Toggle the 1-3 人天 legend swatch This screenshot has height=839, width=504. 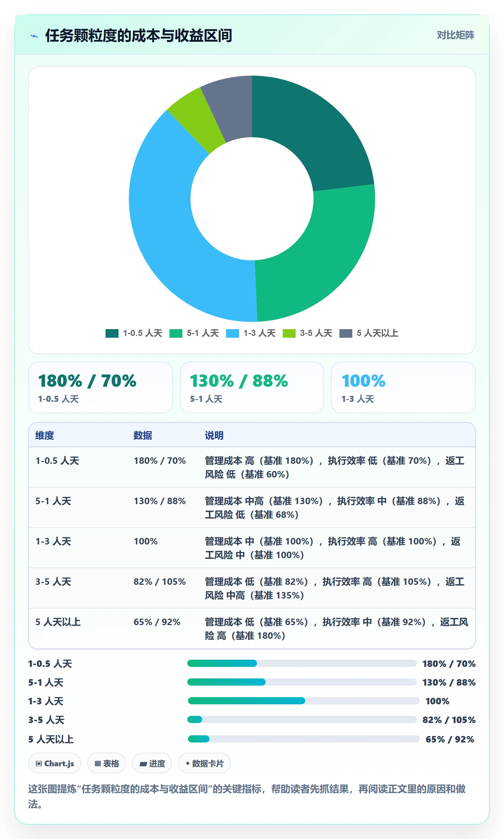(233, 333)
